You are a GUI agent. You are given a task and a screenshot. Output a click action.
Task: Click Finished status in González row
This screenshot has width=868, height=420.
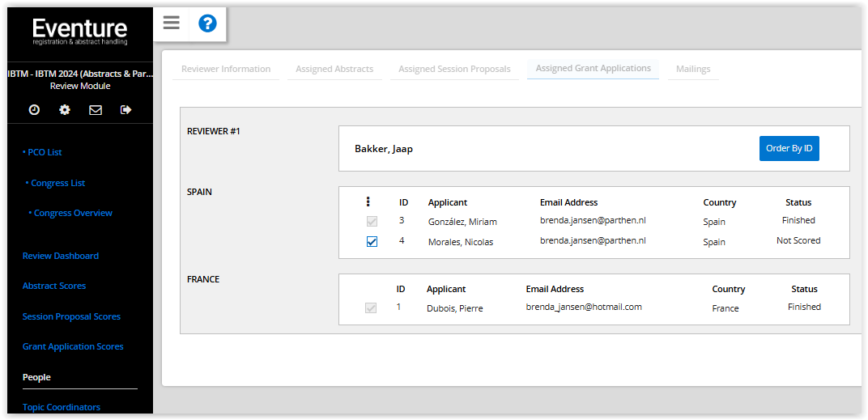(798, 220)
